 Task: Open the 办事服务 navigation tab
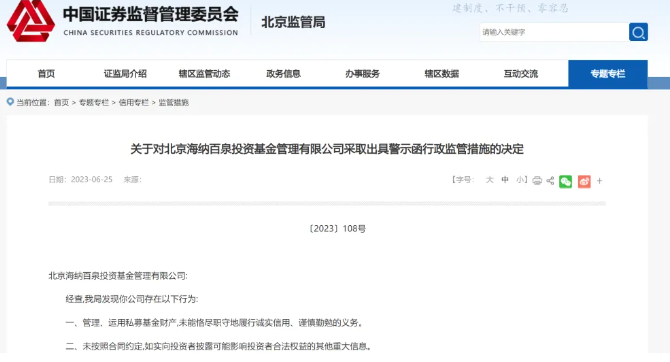tap(362, 74)
